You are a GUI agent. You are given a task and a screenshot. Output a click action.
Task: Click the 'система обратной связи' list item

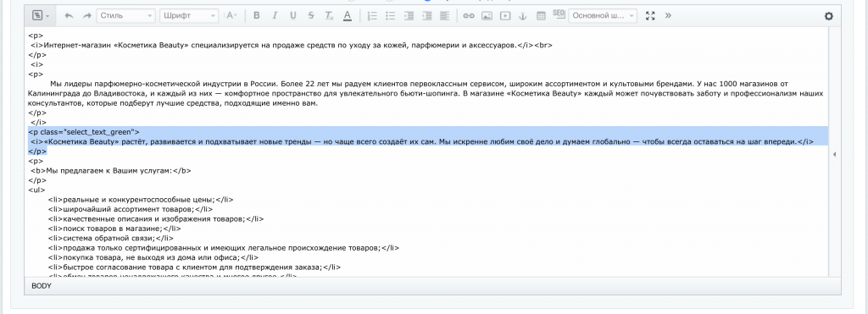pos(111,239)
